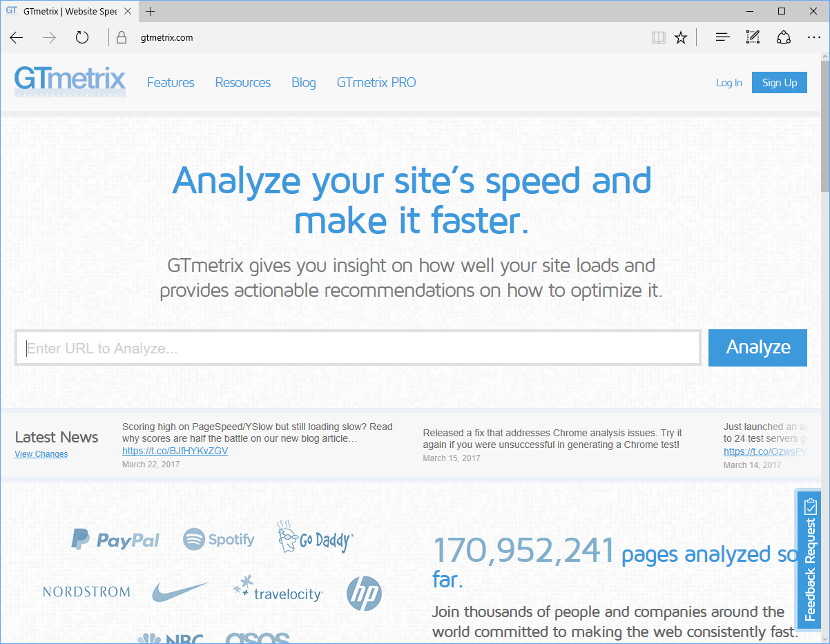
Task: Click the Sign Up button
Action: click(x=779, y=83)
